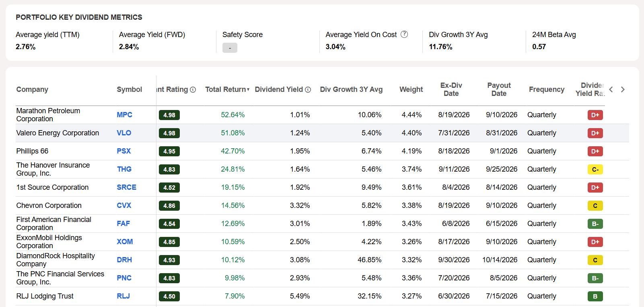Click the Marathon Petroleum Corporation company name
The height and width of the screenshot is (307, 644).
tap(48, 115)
